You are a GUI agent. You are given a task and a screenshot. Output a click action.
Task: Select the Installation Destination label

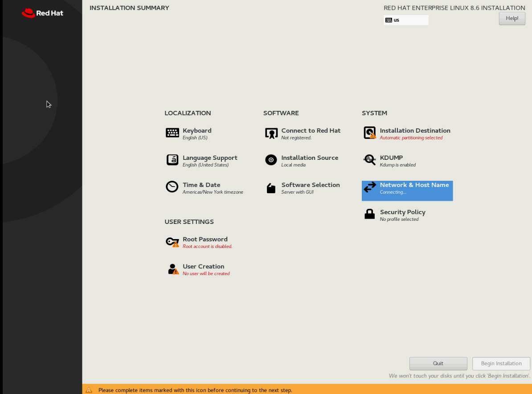(415, 130)
